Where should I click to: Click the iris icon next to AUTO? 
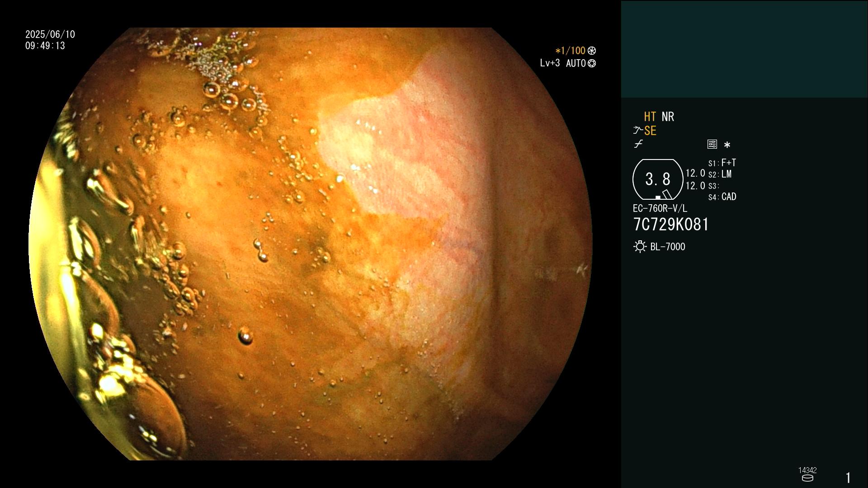[x=592, y=63]
